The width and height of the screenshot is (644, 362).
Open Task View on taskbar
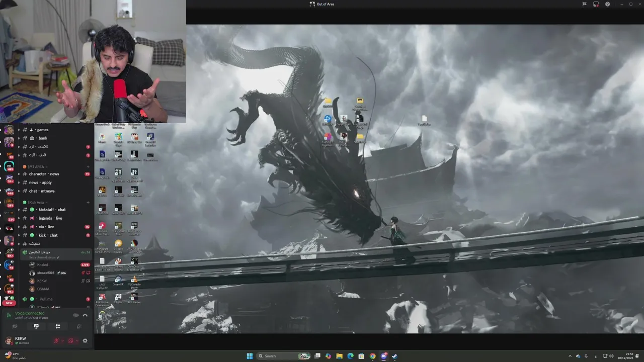pyautogui.click(x=317, y=356)
